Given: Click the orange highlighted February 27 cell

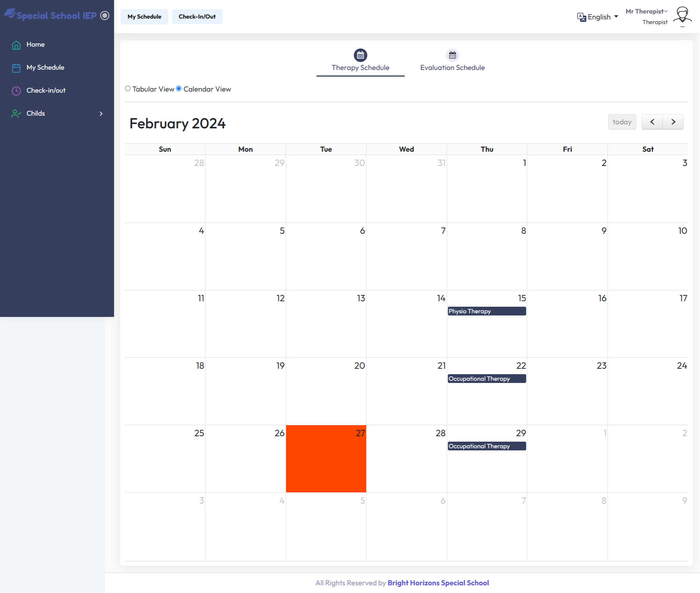Looking at the screenshot, I should pyautogui.click(x=326, y=459).
